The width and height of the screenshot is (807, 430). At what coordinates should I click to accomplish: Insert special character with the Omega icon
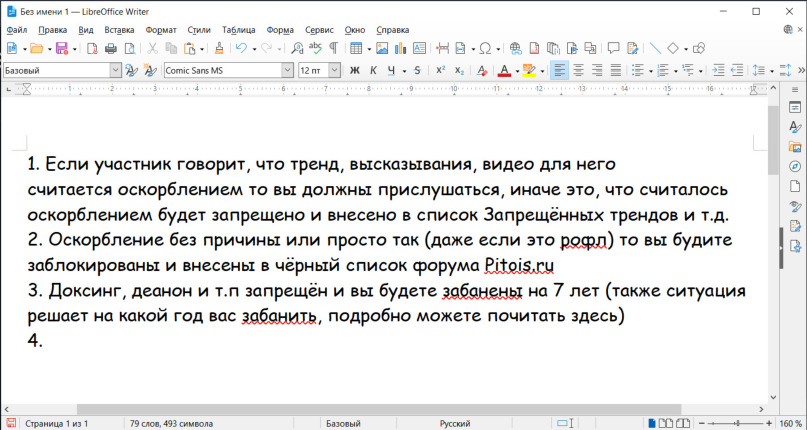(x=484, y=48)
